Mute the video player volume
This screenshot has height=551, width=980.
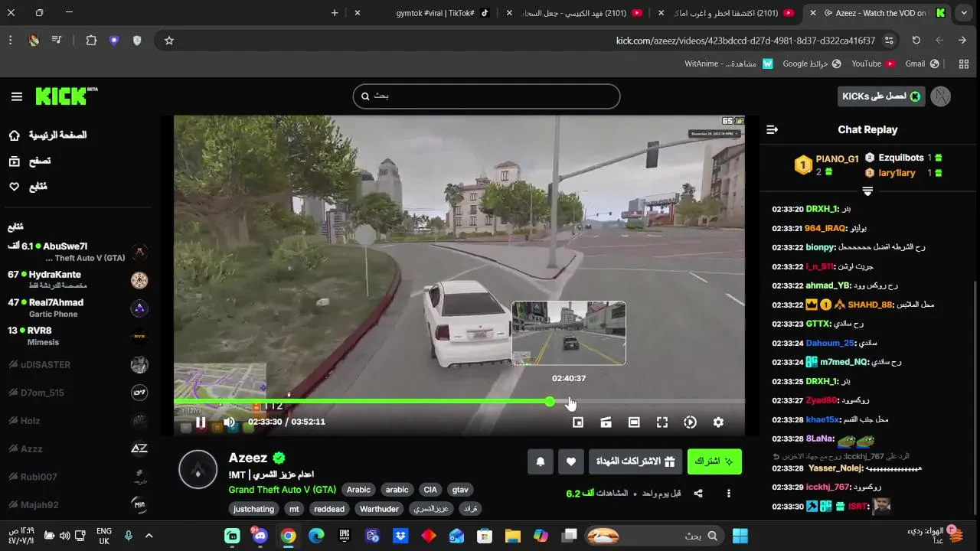[229, 422]
